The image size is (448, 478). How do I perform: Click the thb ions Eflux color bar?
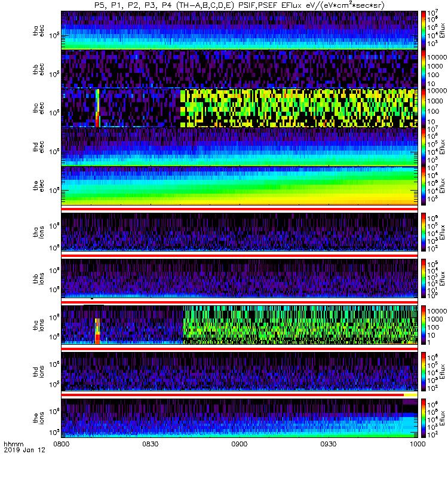click(424, 278)
